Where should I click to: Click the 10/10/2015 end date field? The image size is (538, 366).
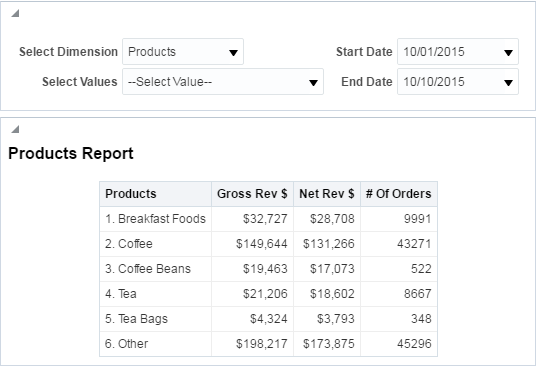click(458, 82)
